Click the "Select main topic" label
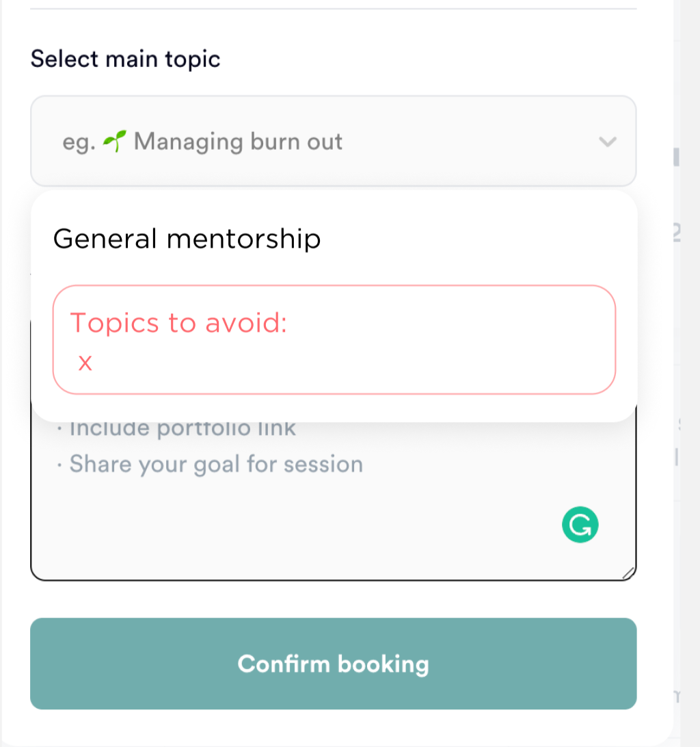This screenshot has height=747, width=700. (x=125, y=59)
